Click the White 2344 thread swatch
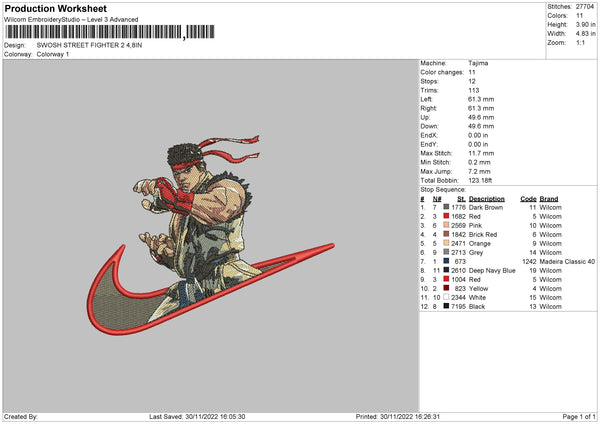Screen dimensions: 600x424 pyautogui.click(x=446, y=297)
